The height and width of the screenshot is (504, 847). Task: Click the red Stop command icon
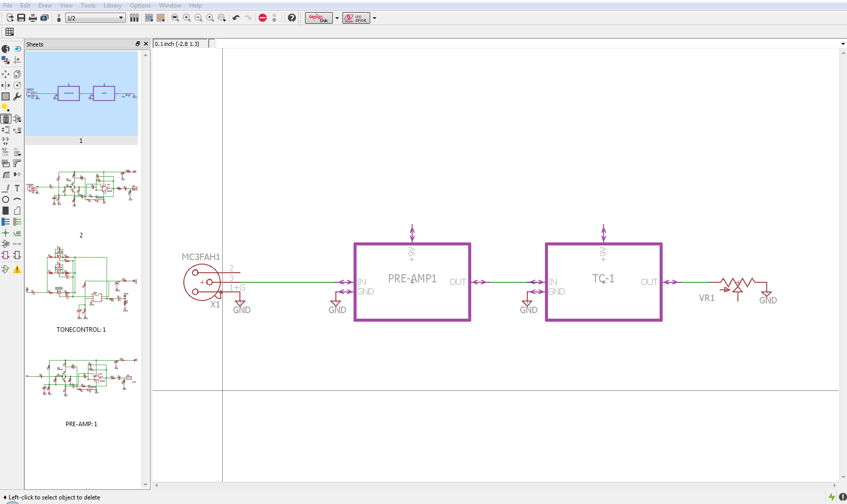point(263,18)
